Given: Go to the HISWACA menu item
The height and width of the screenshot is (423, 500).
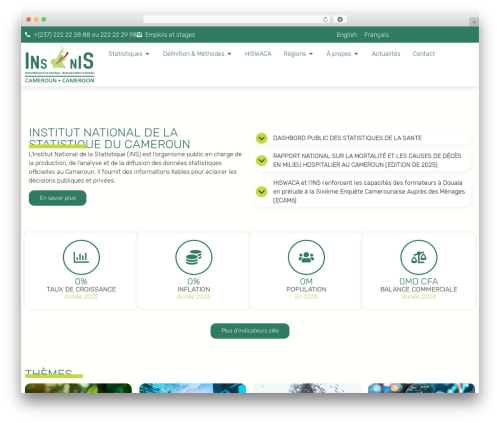Looking at the screenshot, I should 258,54.
